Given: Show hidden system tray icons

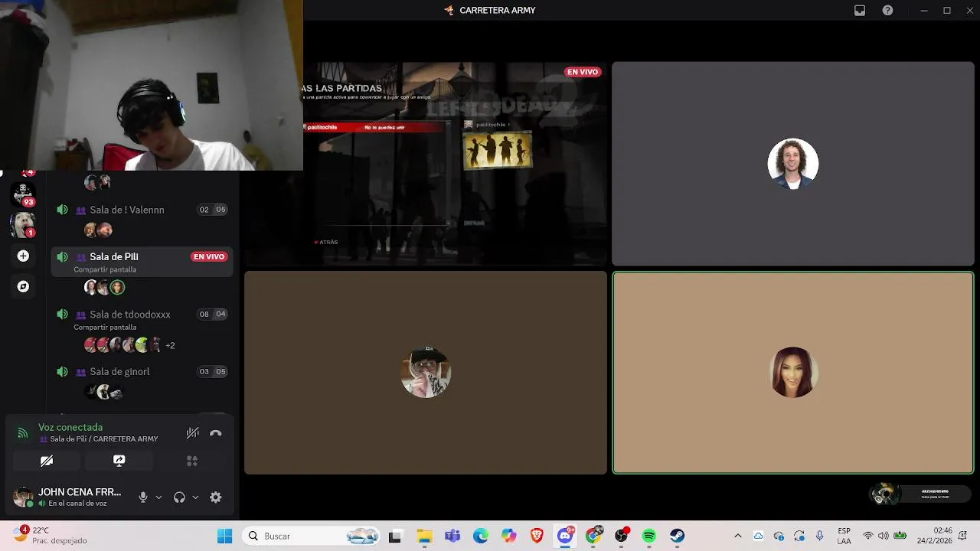Looking at the screenshot, I should click(737, 536).
